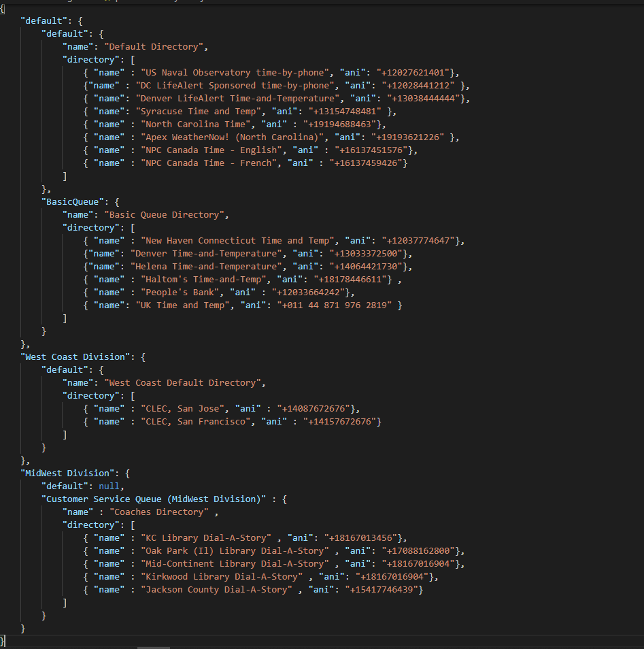Image resolution: width=644 pixels, height=649 pixels.
Task: Select "US Naval Observatory time-by-phone" text
Action: (x=235, y=72)
